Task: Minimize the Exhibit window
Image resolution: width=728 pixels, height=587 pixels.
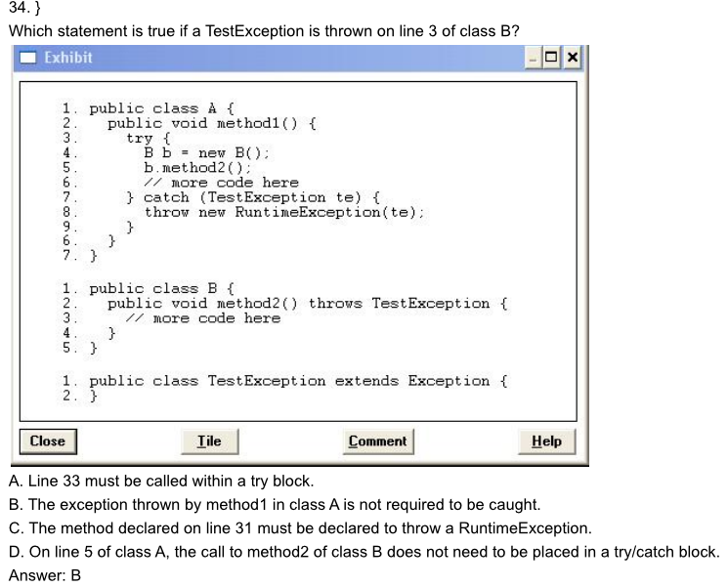Action: coord(533,58)
